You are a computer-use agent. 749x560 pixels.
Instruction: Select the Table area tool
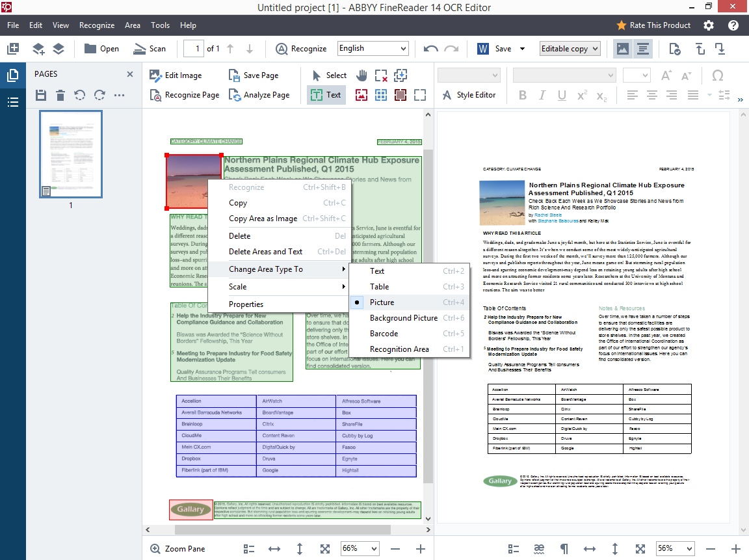381,95
